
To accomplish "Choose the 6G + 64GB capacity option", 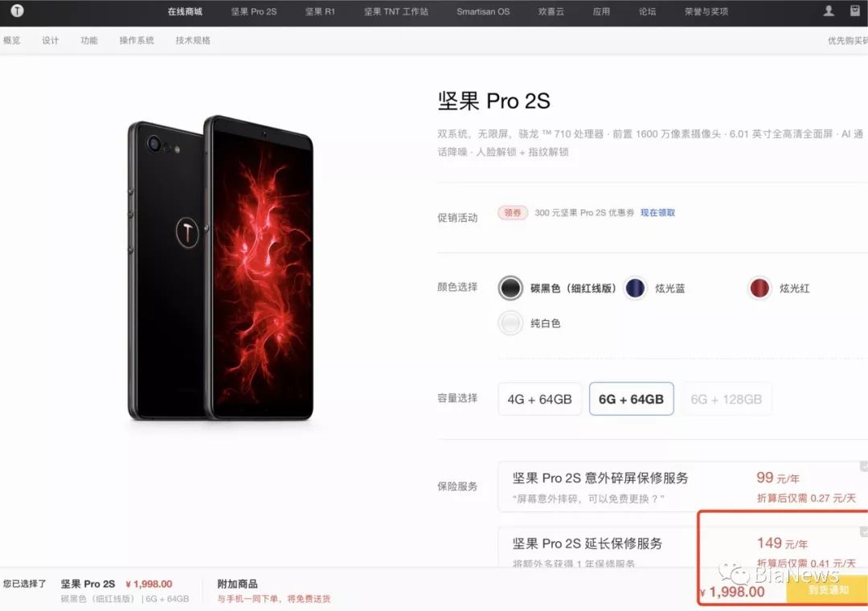I will click(x=631, y=399).
